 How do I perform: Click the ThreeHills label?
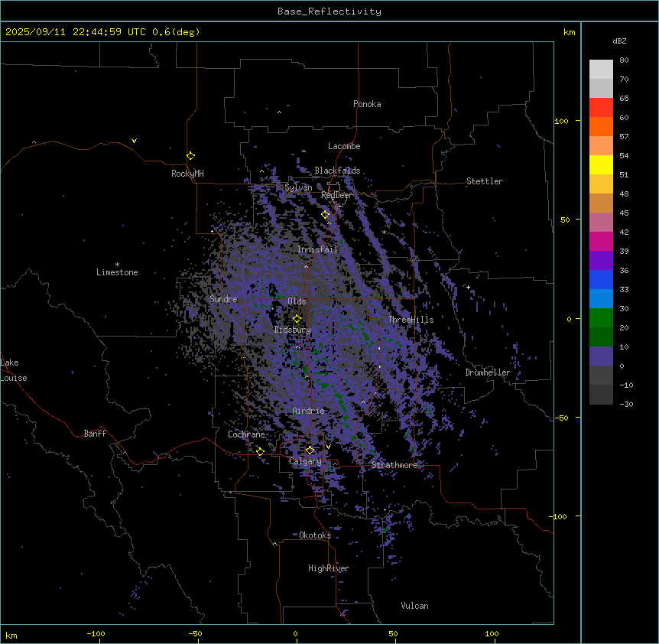pyautogui.click(x=411, y=320)
